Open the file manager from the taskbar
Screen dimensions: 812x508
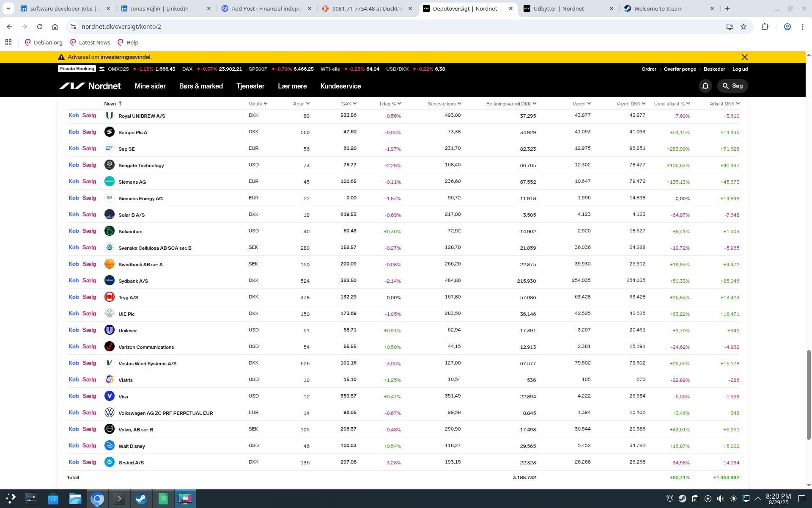point(75,499)
